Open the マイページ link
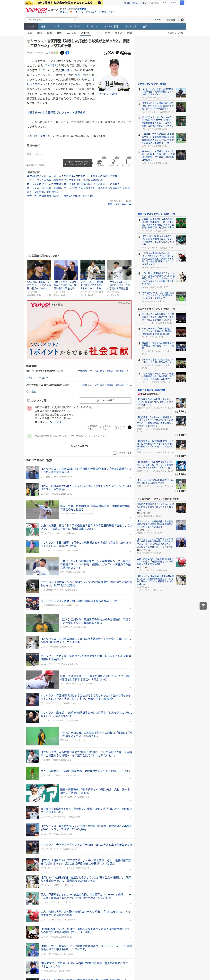Screen dimensions: 210x980 coord(157,19)
